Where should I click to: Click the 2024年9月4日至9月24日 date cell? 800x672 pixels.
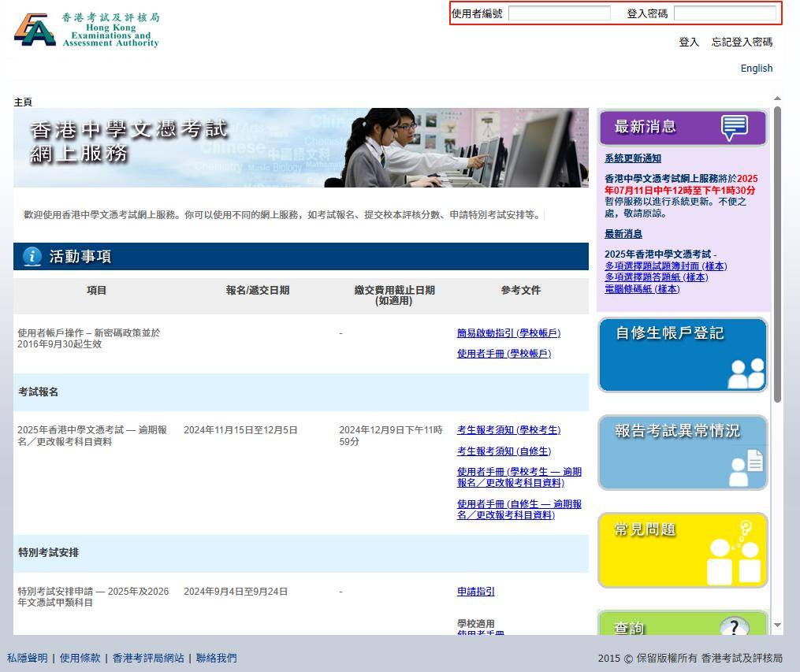point(236,592)
